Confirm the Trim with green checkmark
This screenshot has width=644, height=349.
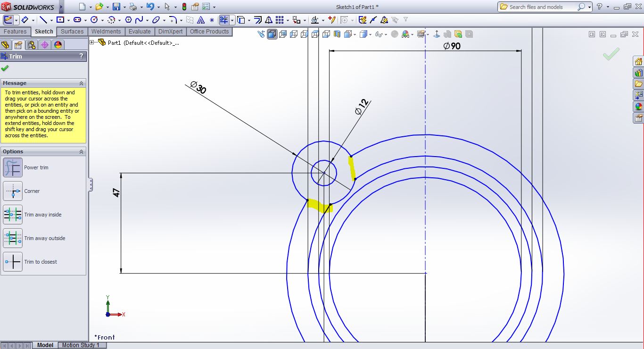(5, 68)
